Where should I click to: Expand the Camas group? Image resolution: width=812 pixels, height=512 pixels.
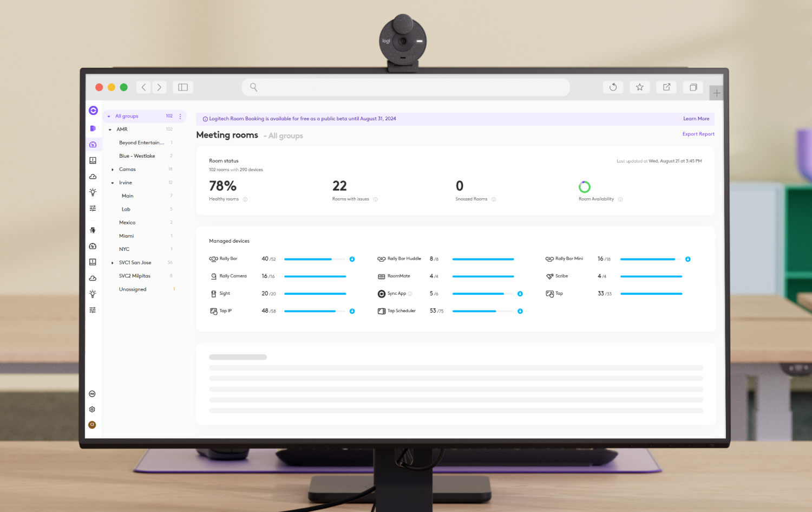coord(113,170)
